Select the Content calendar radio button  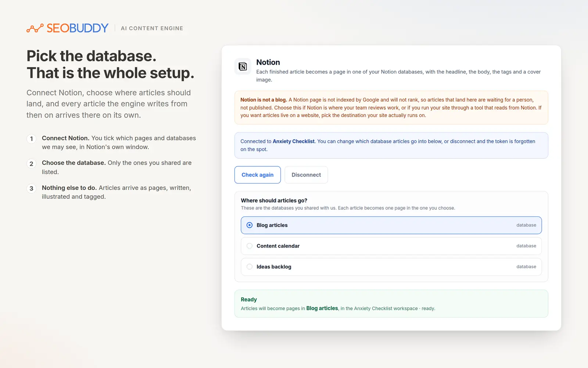pos(250,246)
